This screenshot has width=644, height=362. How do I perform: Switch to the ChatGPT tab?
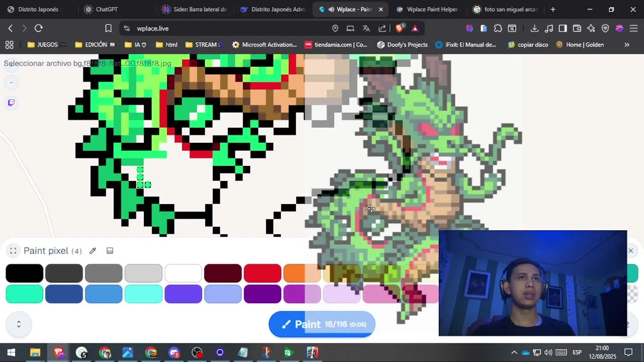click(x=116, y=10)
